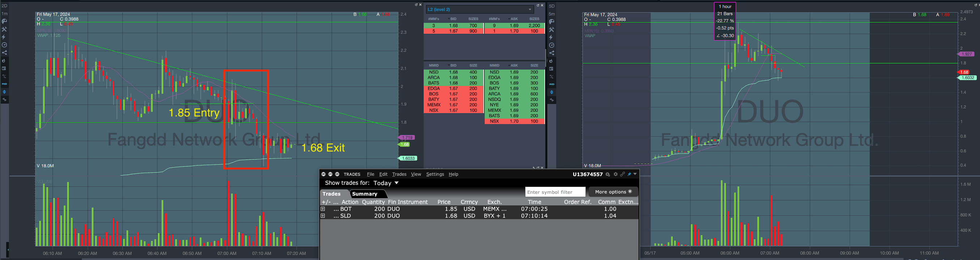Click the percent scale icon on right chart toolbar
The width and height of the screenshot is (980, 260).
551,77
